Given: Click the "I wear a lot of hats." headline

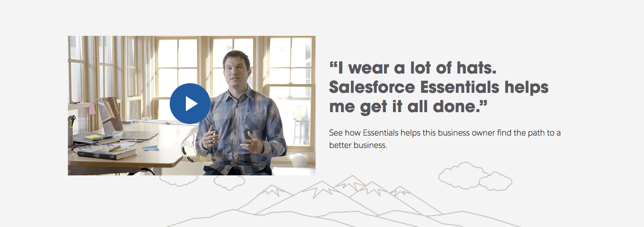Looking at the screenshot, I should pyautogui.click(x=413, y=69).
